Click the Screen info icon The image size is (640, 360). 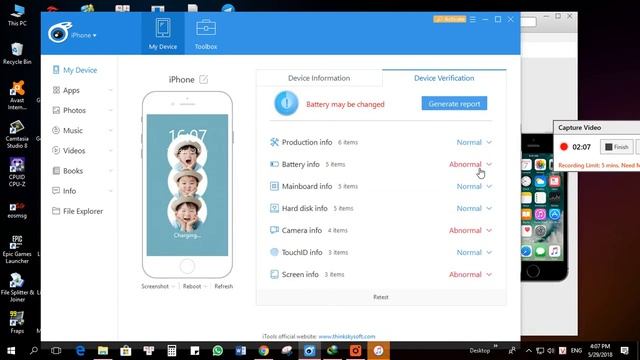pos(274,274)
